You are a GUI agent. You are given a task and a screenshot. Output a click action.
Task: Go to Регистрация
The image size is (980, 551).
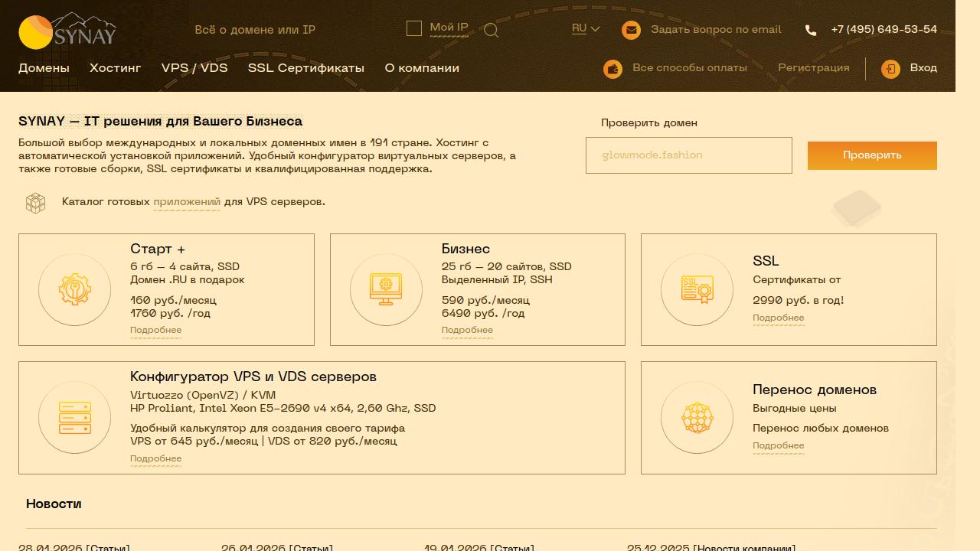click(814, 68)
